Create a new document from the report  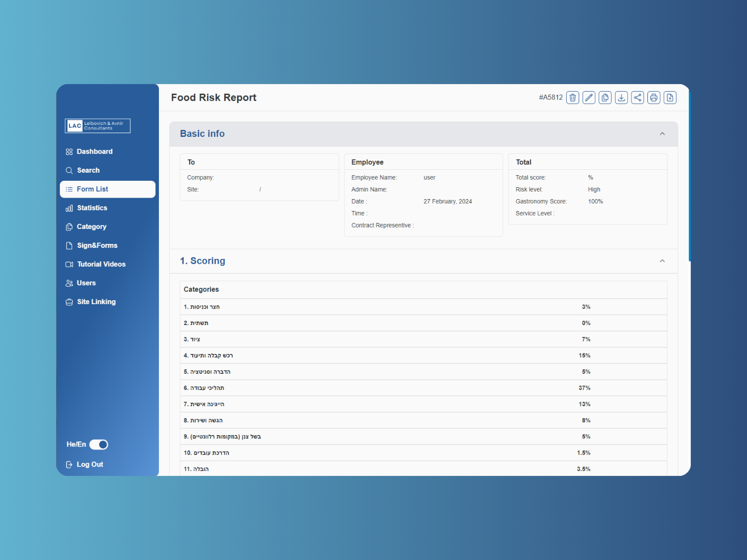(x=670, y=97)
